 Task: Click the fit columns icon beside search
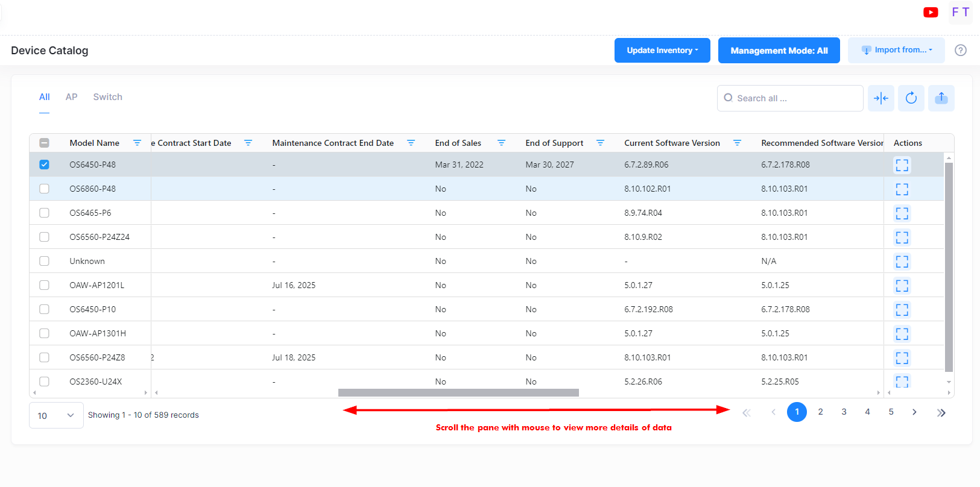[880, 98]
